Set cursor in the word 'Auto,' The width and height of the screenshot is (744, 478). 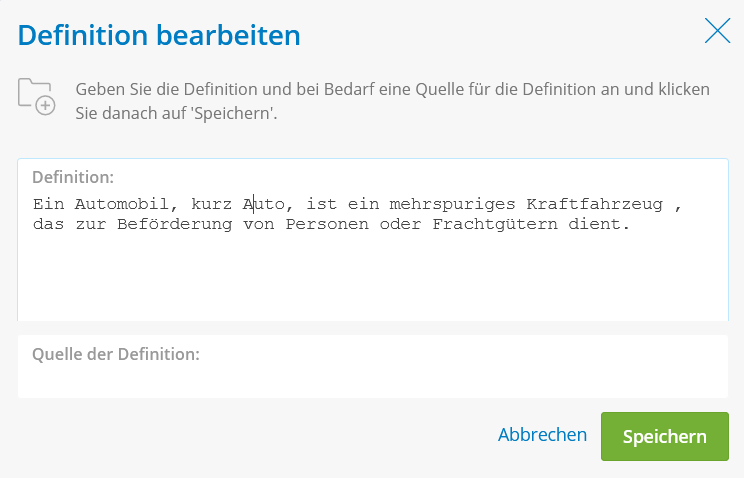pos(268,204)
